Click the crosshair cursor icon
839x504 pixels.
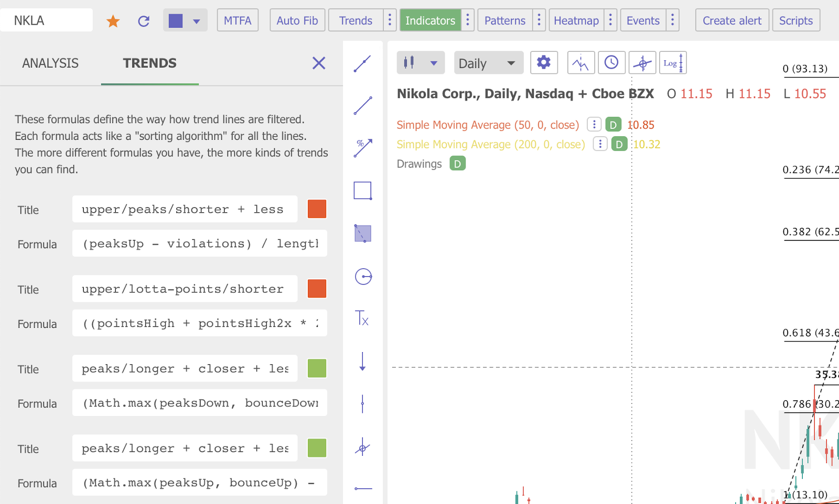[642, 63]
